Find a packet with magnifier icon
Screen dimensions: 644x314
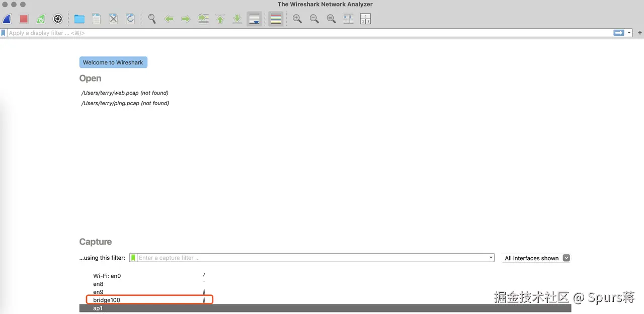point(152,19)
